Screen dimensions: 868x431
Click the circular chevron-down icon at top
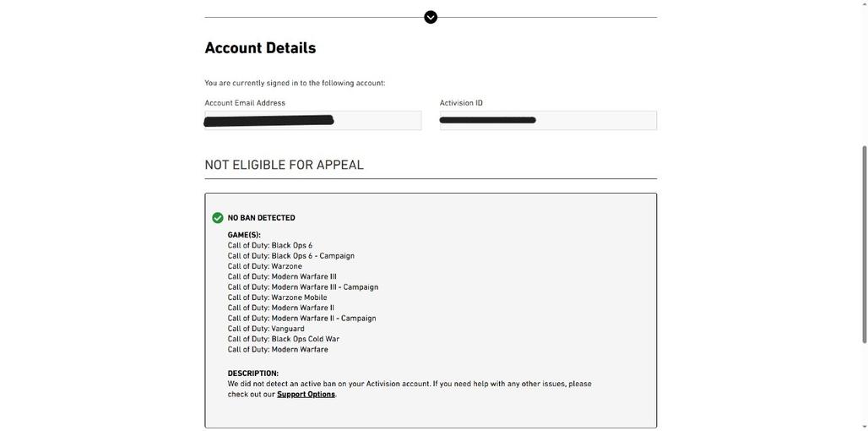(431, 17)
